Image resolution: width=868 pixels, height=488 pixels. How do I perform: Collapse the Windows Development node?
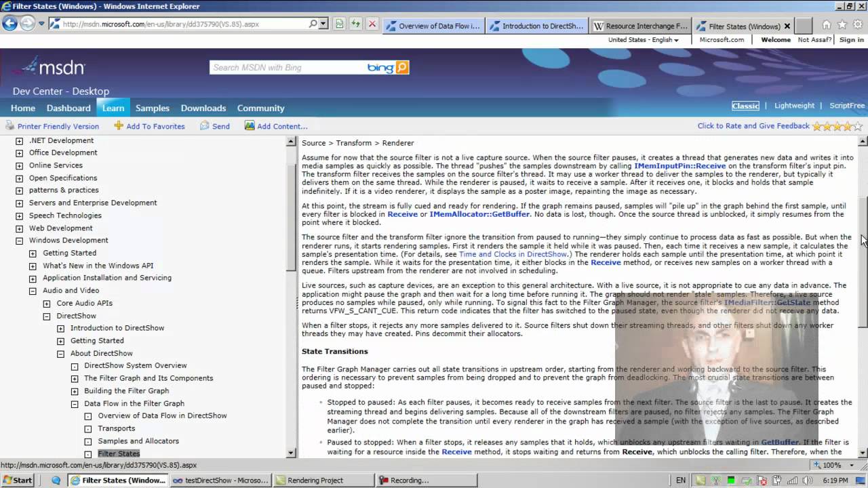tap(19, 241)
